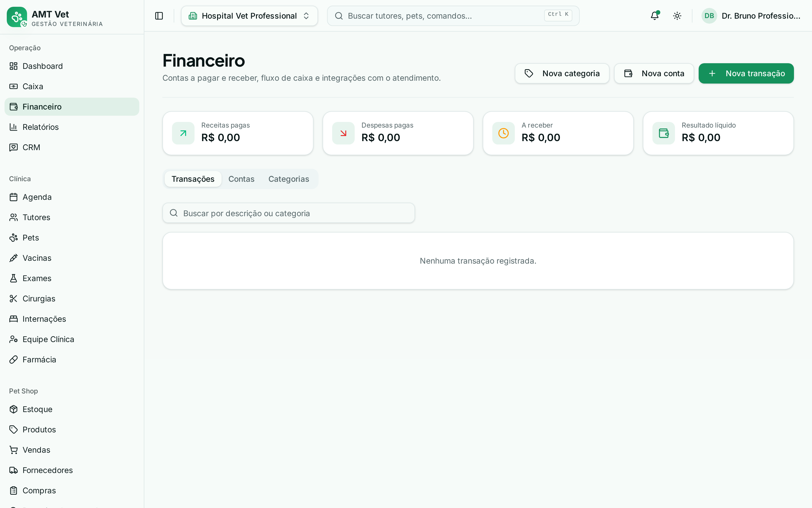812x508 pixels.
Task: Navigate to Internações
Action: (72, 319)
